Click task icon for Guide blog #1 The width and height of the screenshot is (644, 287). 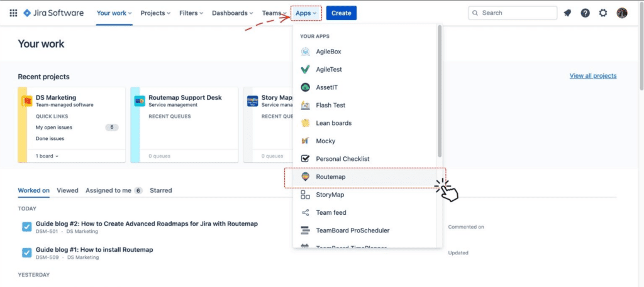[26, 252]
